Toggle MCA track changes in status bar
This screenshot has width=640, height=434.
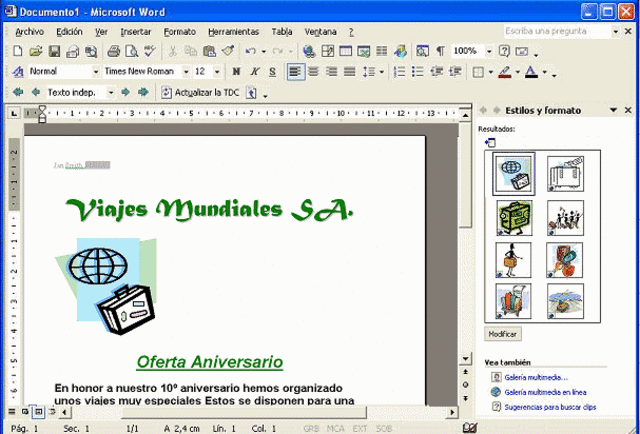pos(336,429)
